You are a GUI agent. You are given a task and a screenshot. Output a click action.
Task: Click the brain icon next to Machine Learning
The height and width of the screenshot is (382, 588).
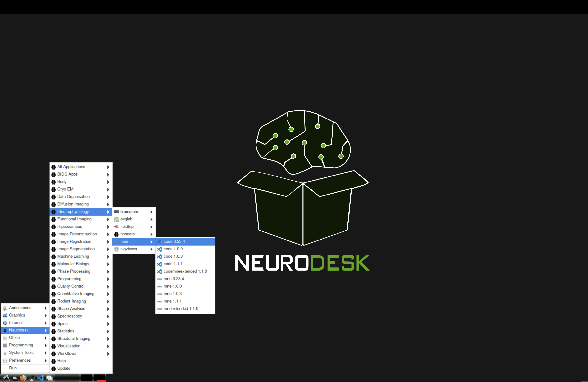tap(54, 256)
